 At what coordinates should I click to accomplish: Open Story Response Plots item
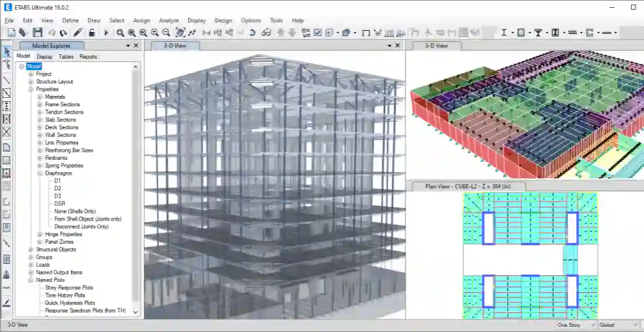pos(69,288)
